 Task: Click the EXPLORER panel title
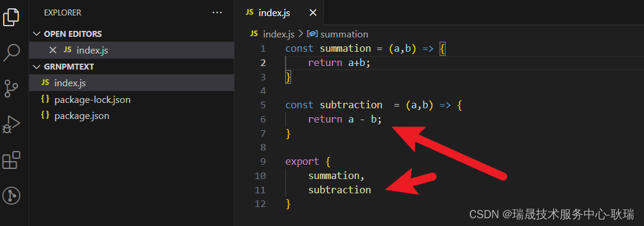62,12
